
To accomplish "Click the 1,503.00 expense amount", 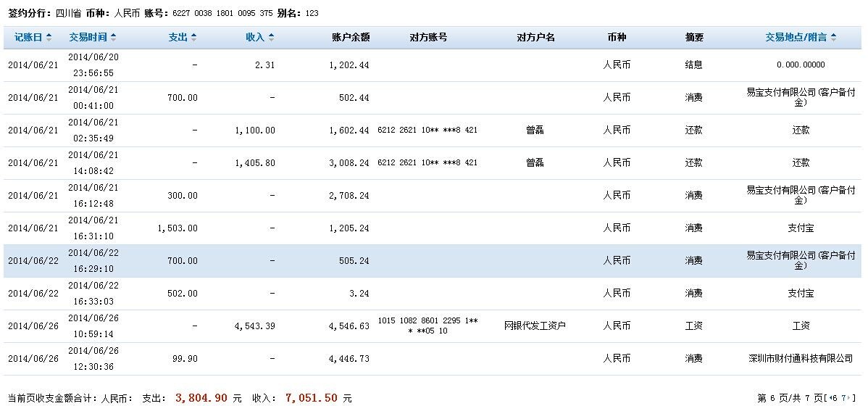I will (x=177, y=228).
